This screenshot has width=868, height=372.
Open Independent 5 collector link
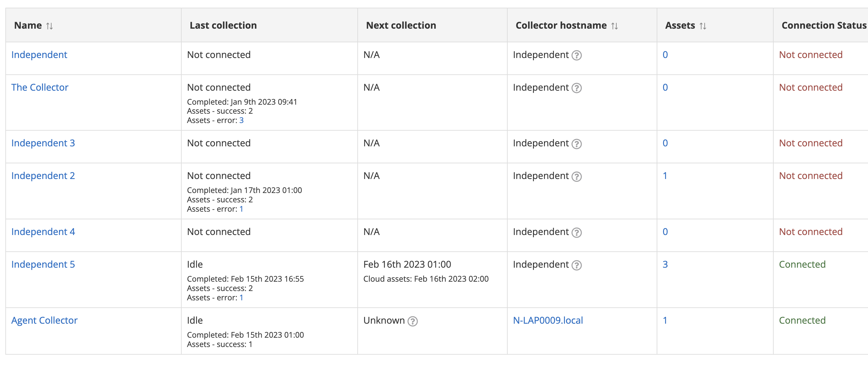[x=43, y=264]
